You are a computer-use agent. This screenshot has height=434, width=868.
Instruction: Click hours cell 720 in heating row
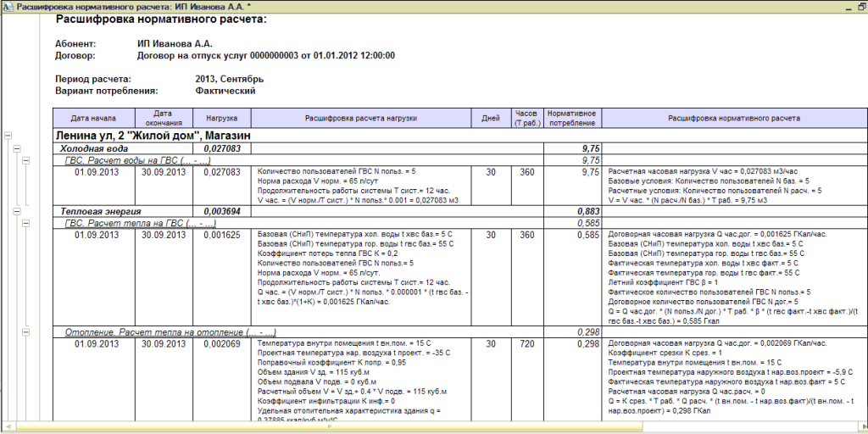click(527, 344)
